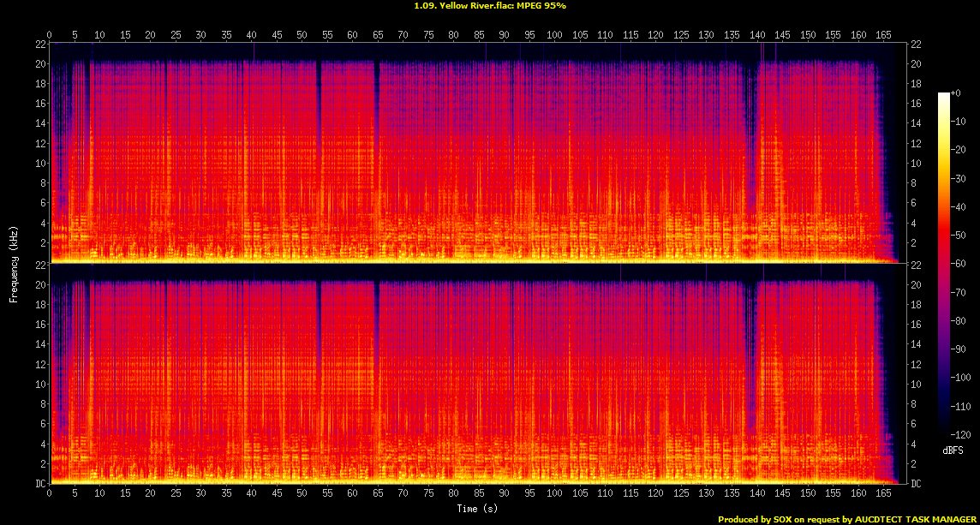The image size is (980, 525).
Task: Click the 20 kHz label on the upper-left axis
Action: [x=39, y=63]
